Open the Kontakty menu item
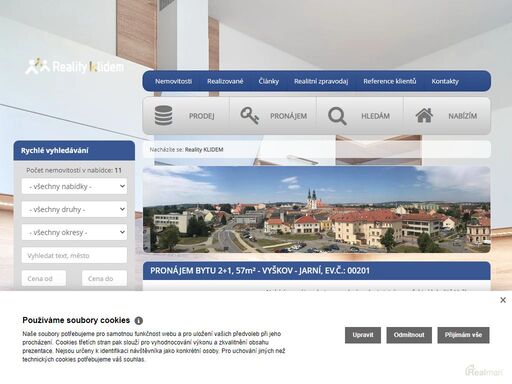The image size is (512, 384). [445, 81]
